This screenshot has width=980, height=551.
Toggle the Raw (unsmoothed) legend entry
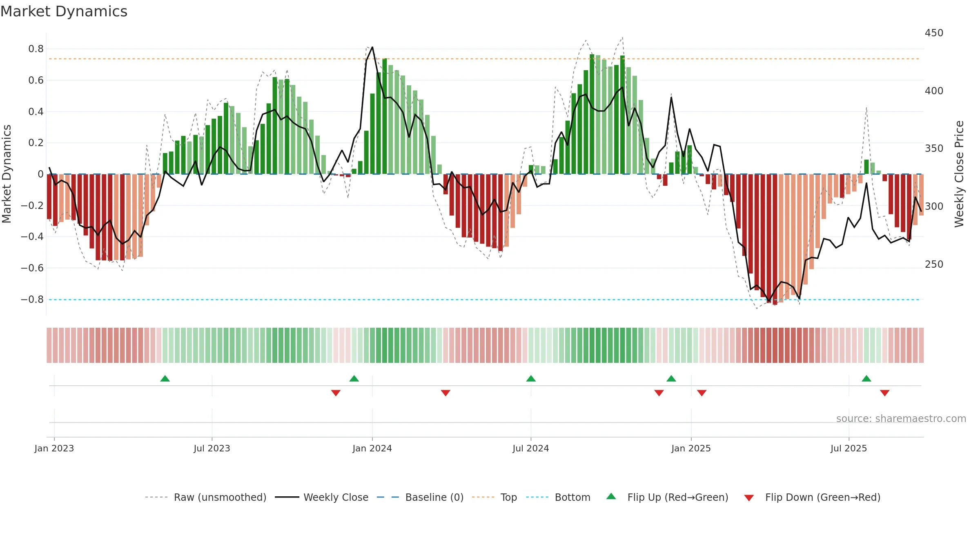coord(206,497)
